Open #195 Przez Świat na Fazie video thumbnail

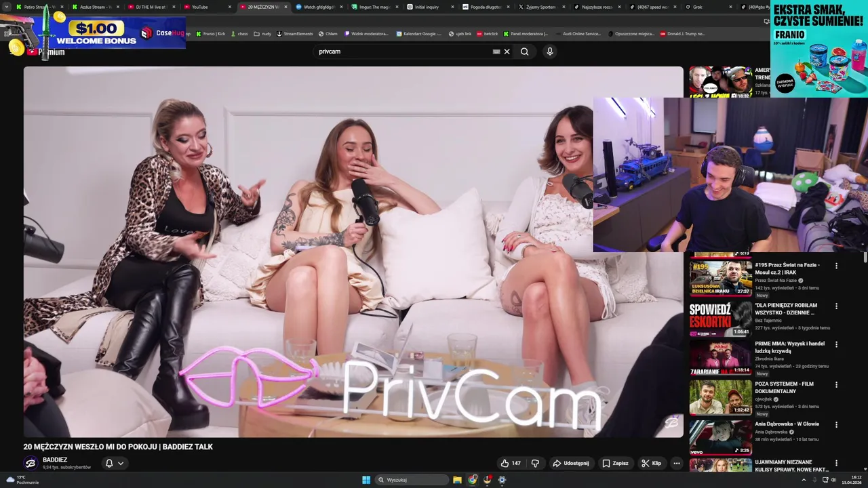[720, 278]
